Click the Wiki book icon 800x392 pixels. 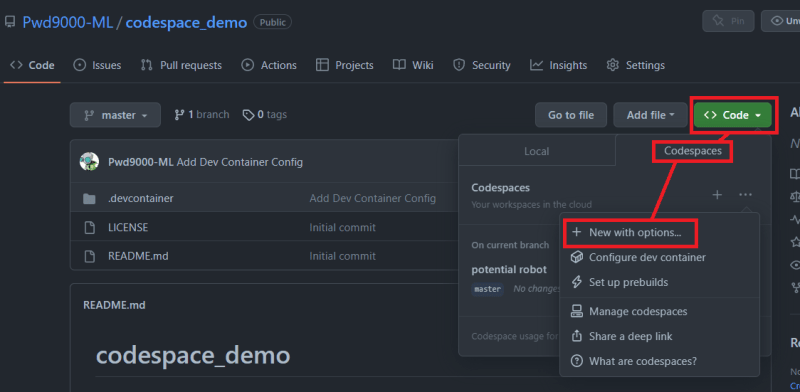[399, 65]
